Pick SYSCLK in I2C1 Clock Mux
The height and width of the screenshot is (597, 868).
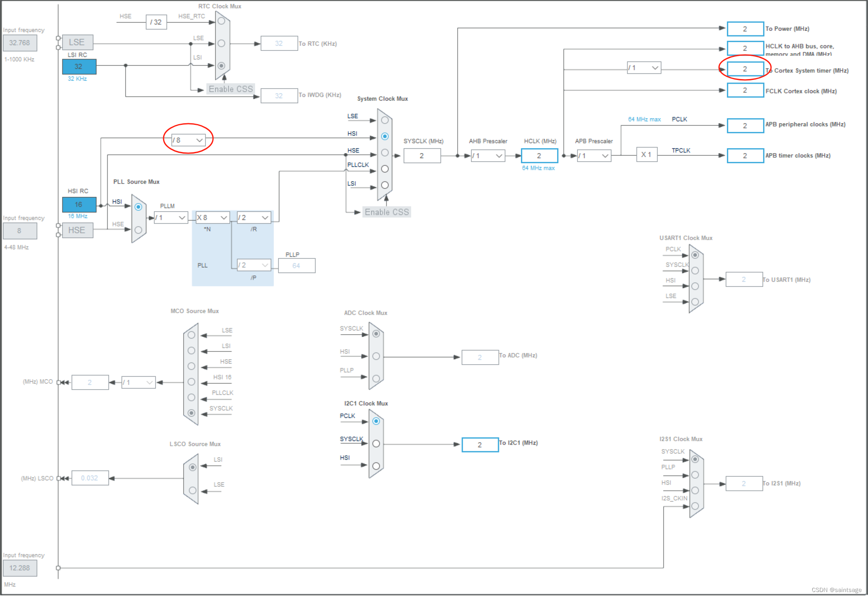[376, 444]
